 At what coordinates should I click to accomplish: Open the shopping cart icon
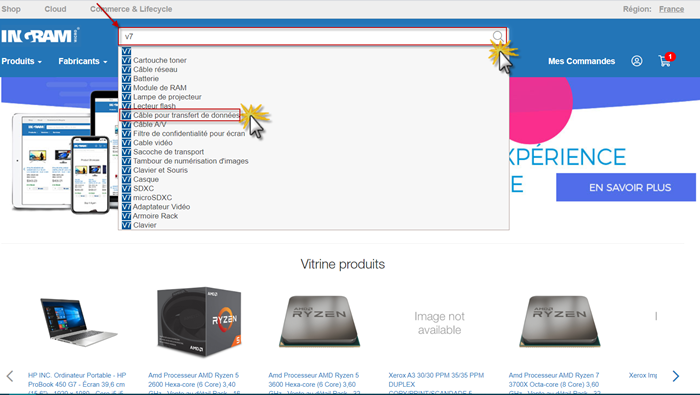point(665,61)
